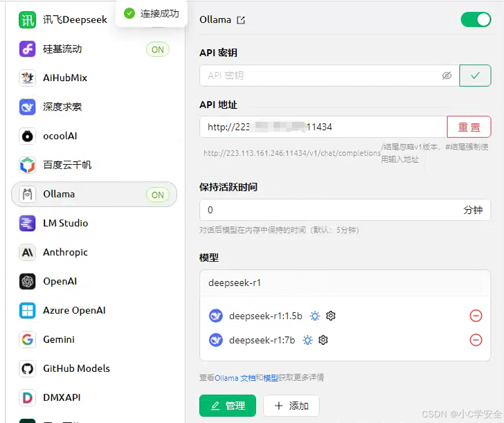Select 百度云千帆 provider in list
The image size is (504, 423).
pos(94,165)
